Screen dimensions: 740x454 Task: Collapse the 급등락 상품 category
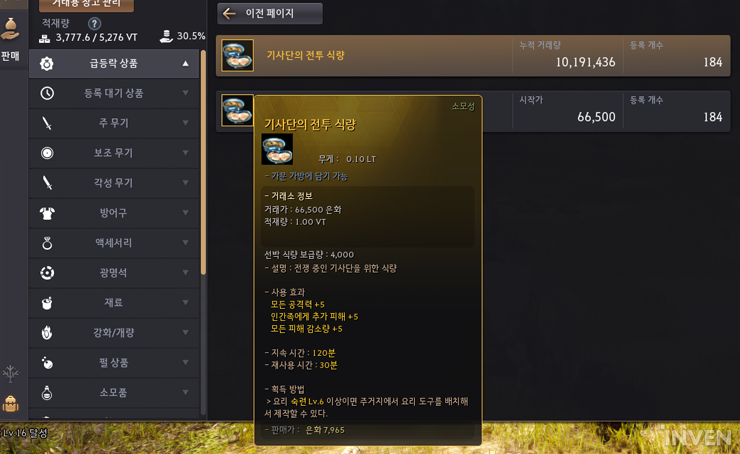pos(185,63)
